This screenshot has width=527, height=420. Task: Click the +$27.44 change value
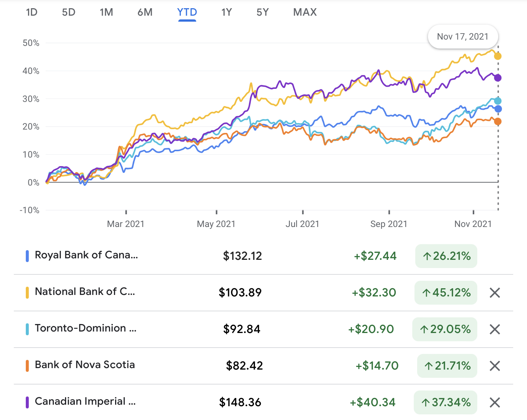(375, 256)
